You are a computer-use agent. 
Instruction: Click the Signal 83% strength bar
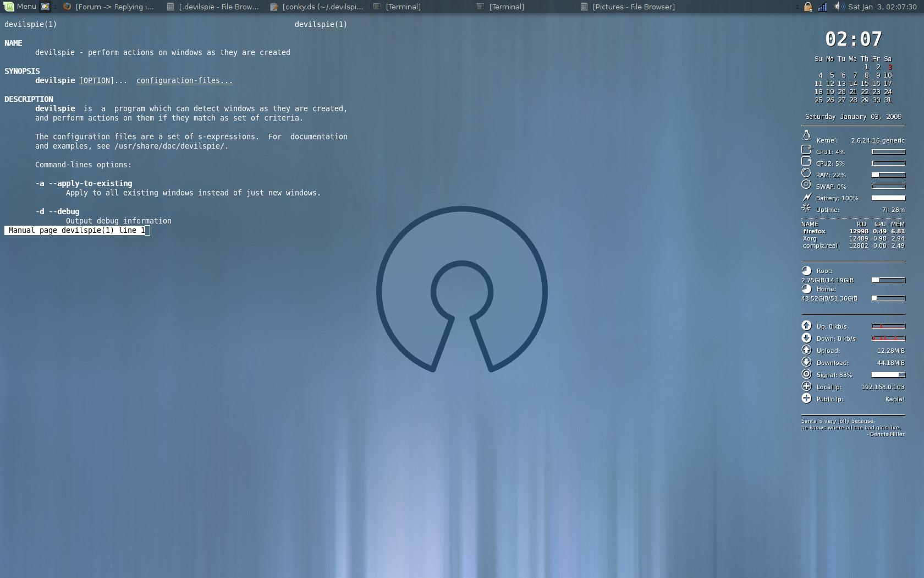coord(888,374)
